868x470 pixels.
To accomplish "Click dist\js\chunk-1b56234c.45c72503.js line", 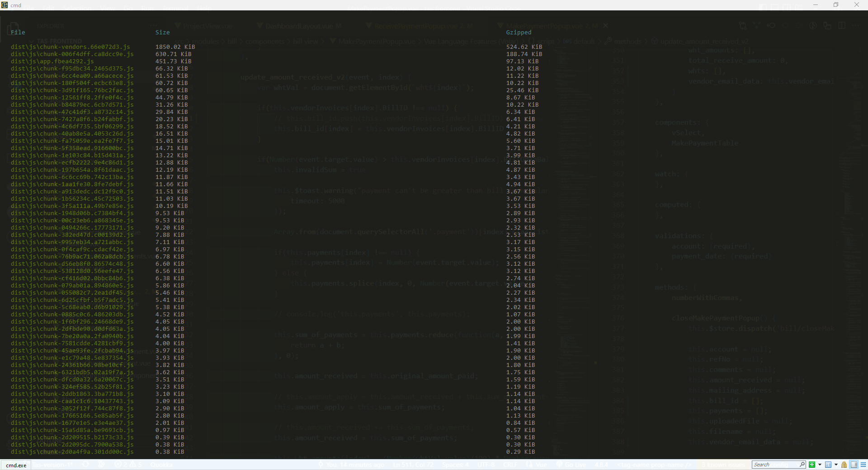I will (72, 199).
